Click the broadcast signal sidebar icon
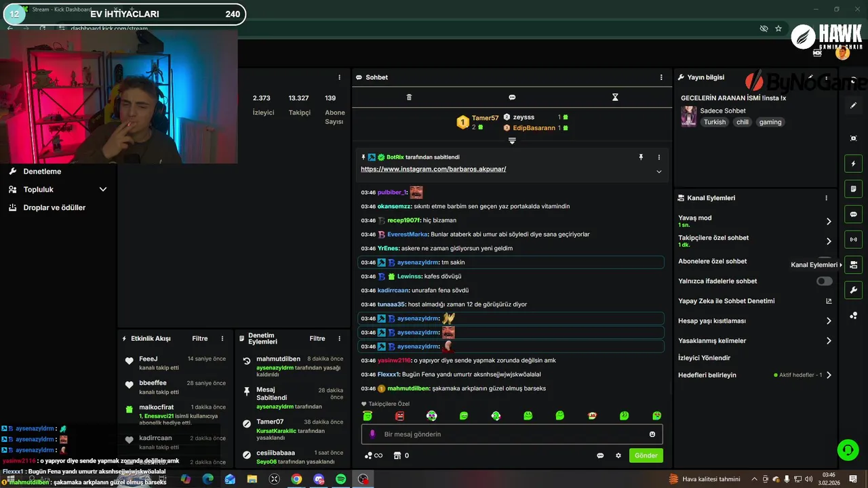 [854, 239]
